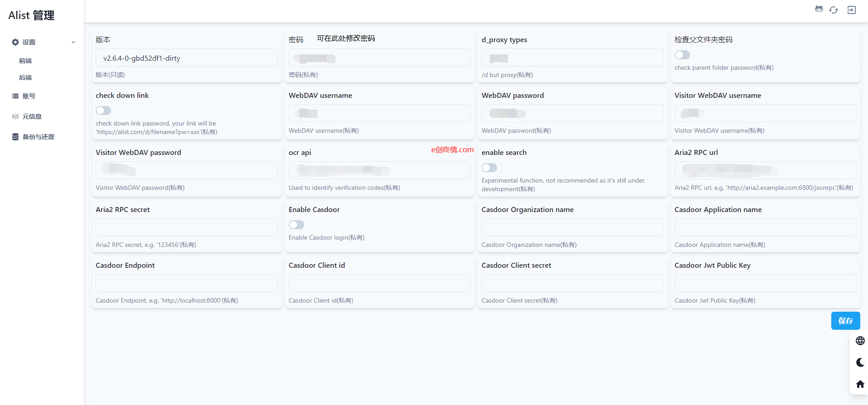Viewport: 868px width, 405px height.
Task: Open the 元信息 meta page
Action: pos(32,116)
